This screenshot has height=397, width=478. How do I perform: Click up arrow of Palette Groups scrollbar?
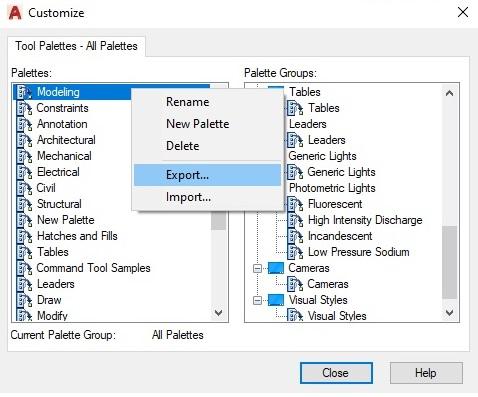tap(449, 93)
